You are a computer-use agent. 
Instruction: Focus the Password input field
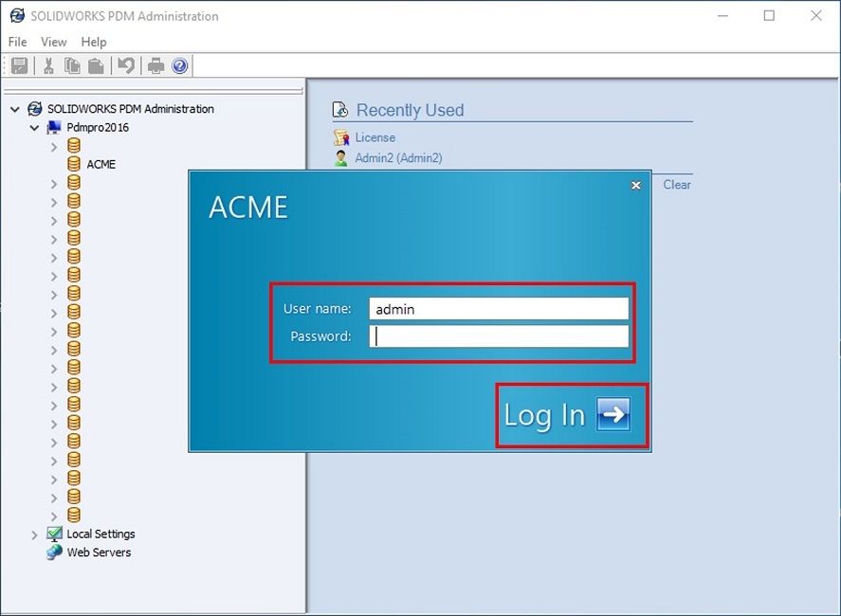[x=499, y=336]
